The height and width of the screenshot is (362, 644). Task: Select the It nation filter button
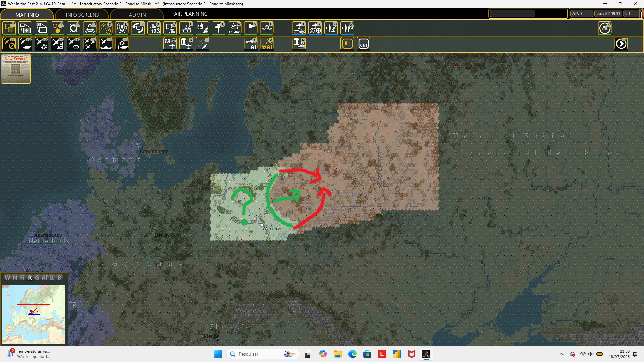point(52,278)
